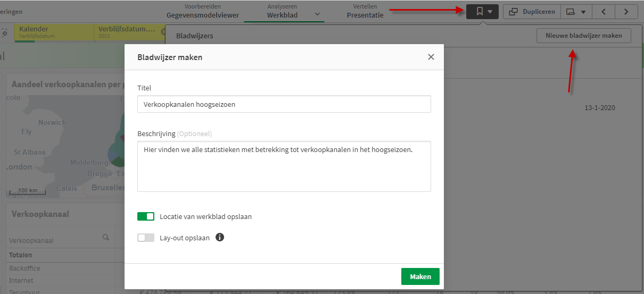
Task: Click the Totalen row label
Action: tap(21, 255)
